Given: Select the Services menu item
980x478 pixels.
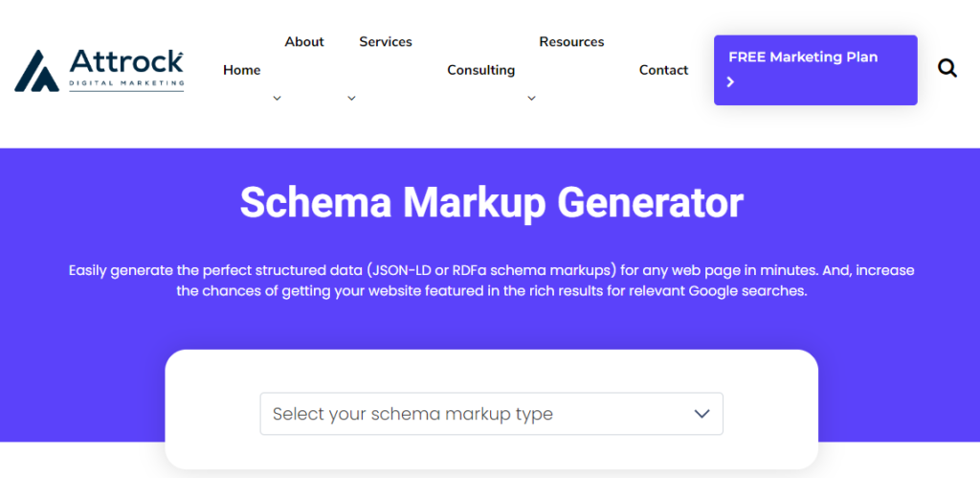Looking at the screenshot, I should (x=386, y=42).
